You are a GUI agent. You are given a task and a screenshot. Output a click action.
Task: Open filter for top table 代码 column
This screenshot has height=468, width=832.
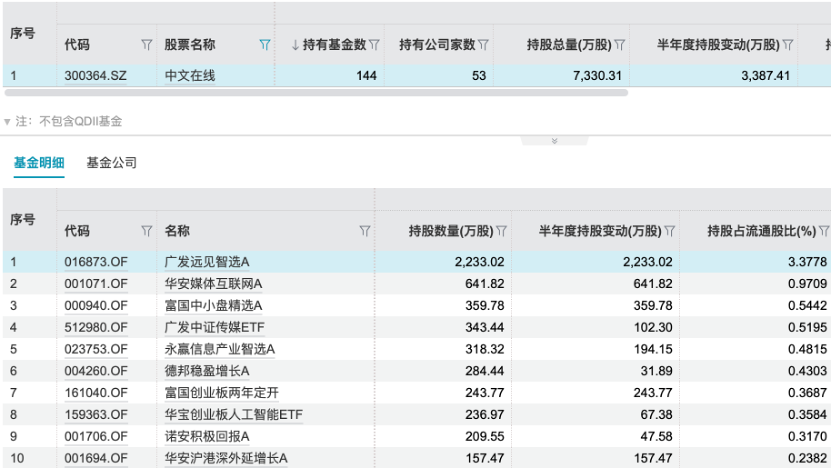(x=146, y=45)
